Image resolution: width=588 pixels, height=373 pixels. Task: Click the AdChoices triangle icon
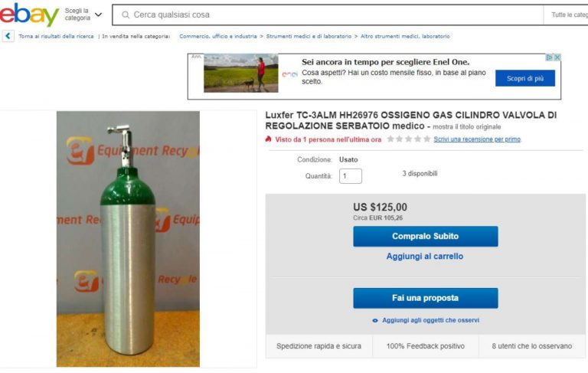coord(550,57)
